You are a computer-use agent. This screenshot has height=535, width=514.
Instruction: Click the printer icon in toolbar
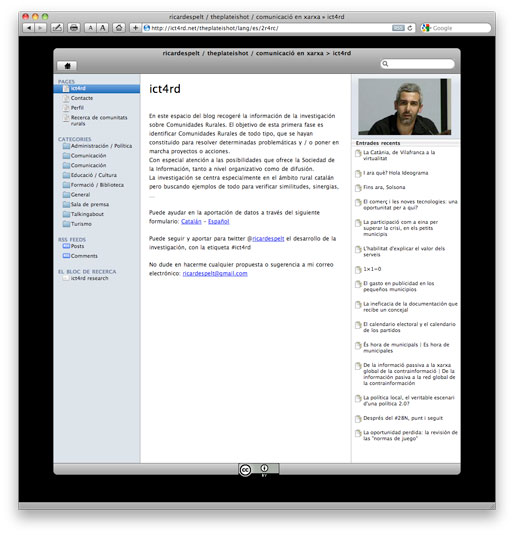(x=74, y=28)
